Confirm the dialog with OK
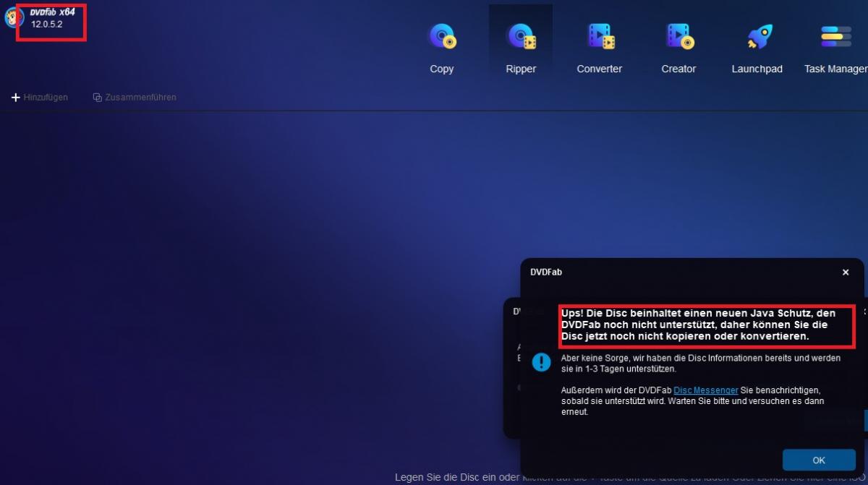The width and height of the screenshot is (868, 485). pyautogui.click(x=819, y=460)
